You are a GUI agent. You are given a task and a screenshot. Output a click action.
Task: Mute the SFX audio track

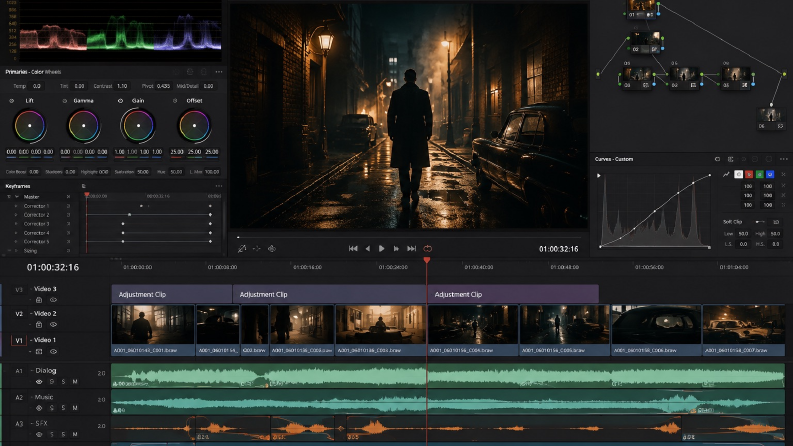(75, 434)
